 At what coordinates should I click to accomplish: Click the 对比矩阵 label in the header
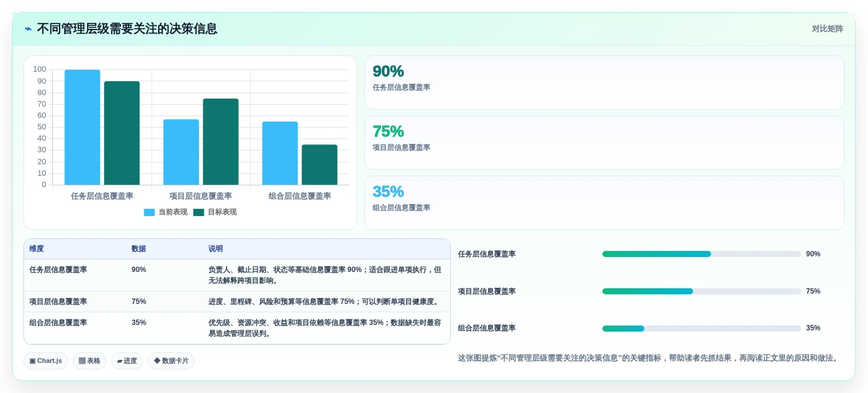point(827,29)
